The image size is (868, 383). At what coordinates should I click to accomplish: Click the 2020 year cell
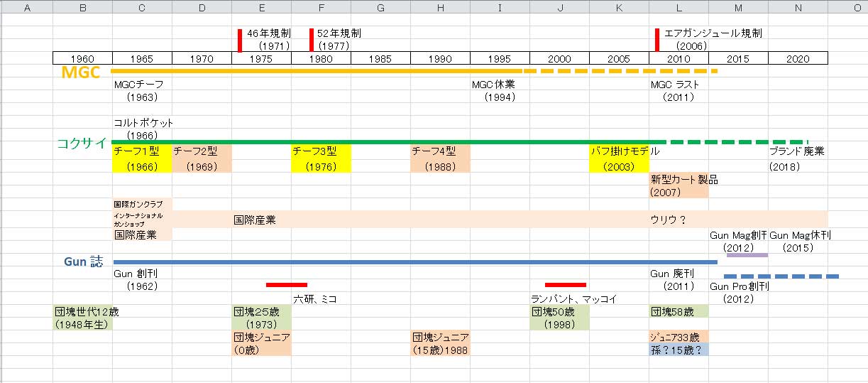pyautogui.click(x=798, y=58)
